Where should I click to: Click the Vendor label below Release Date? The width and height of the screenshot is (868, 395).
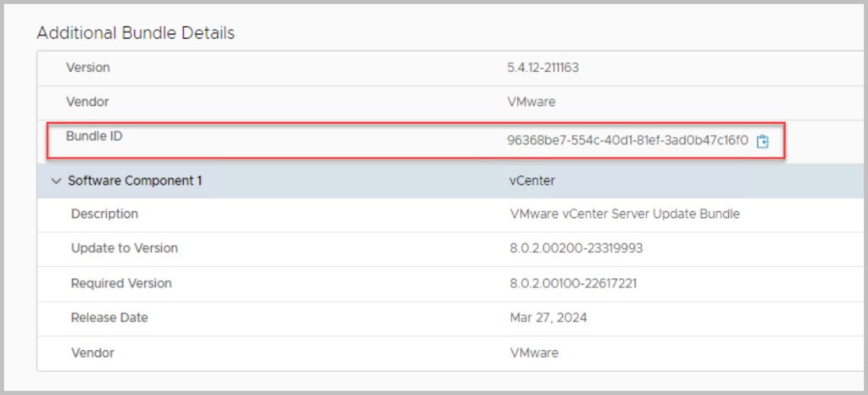[92, 353]
